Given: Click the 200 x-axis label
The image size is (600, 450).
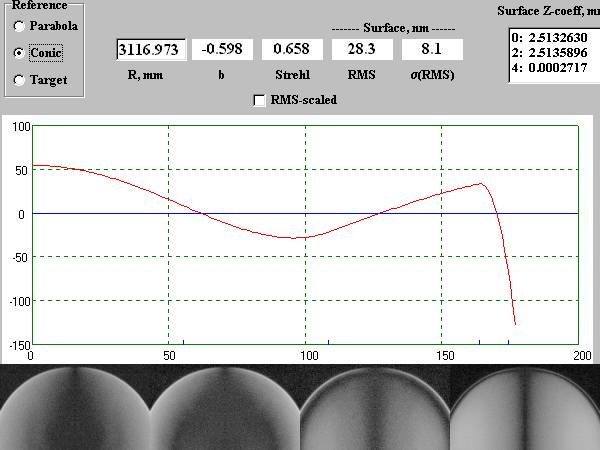Looking at the screenshot, I should (x=582, y=355).
